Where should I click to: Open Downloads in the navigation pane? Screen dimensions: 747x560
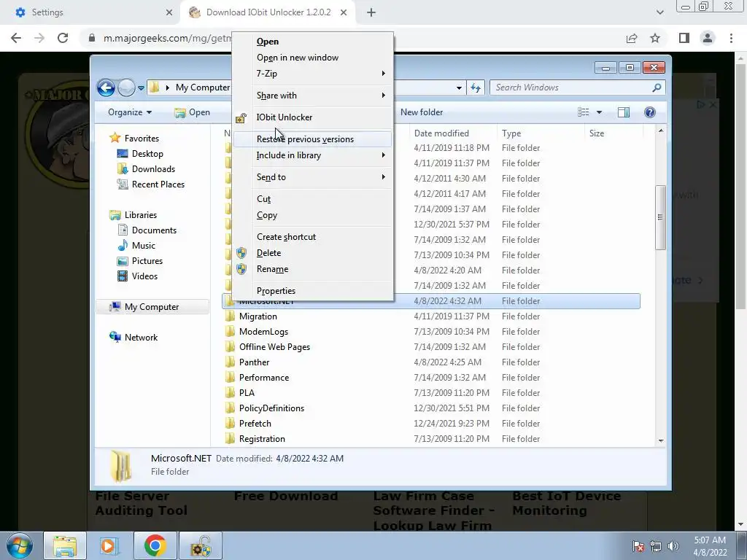coord(146,169)
